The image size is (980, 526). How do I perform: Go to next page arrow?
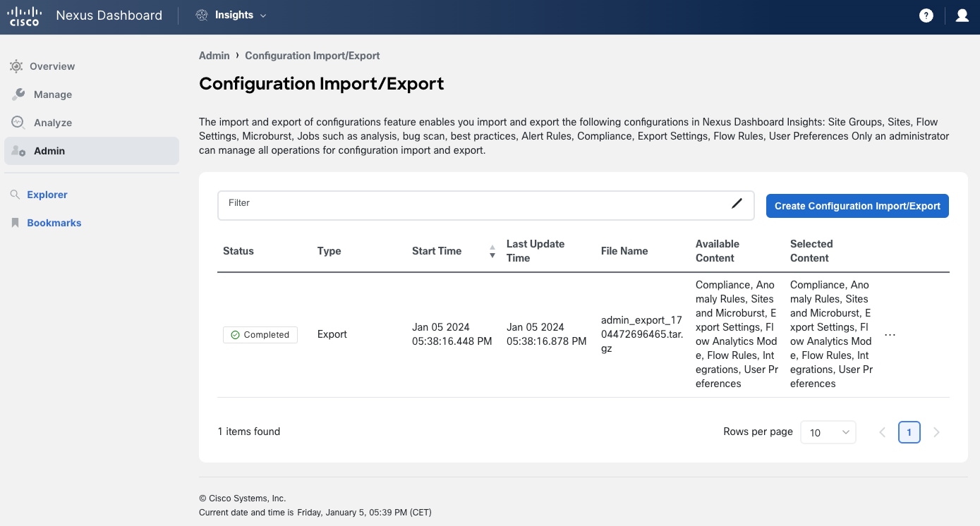(936, 432)
